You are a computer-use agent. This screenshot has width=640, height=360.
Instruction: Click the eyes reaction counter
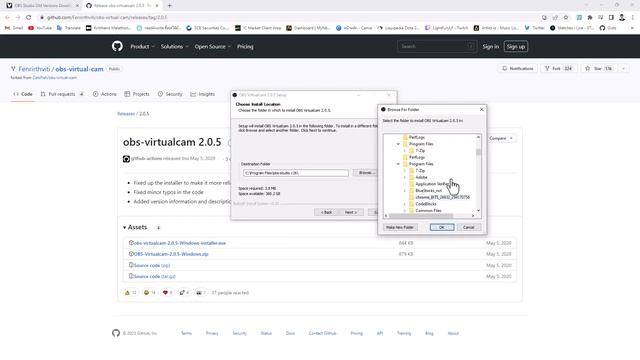[x=201, y=293]
